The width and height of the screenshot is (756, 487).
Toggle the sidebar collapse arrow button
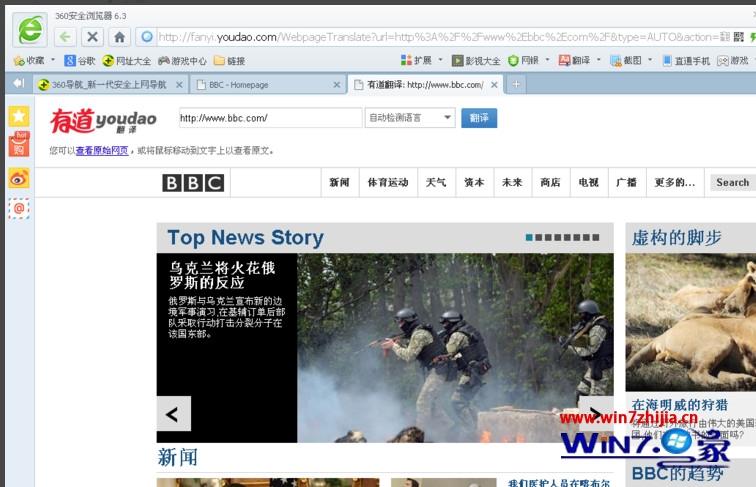tap(18, 83)
